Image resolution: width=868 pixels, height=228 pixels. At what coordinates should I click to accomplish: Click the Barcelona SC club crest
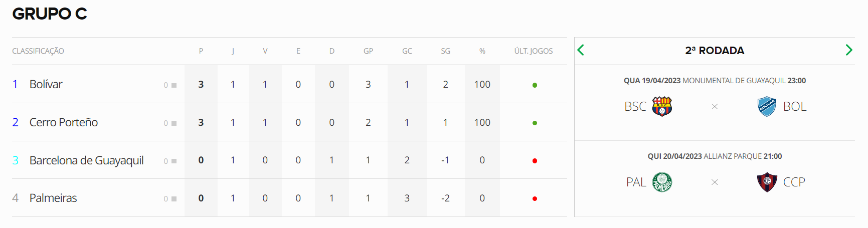point(662,106)
